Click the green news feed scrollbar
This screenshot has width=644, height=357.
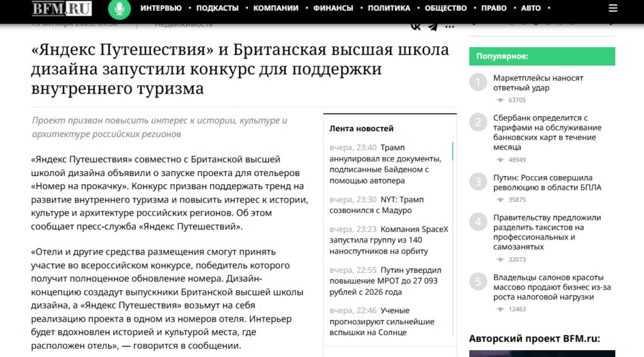click(452, 153)
